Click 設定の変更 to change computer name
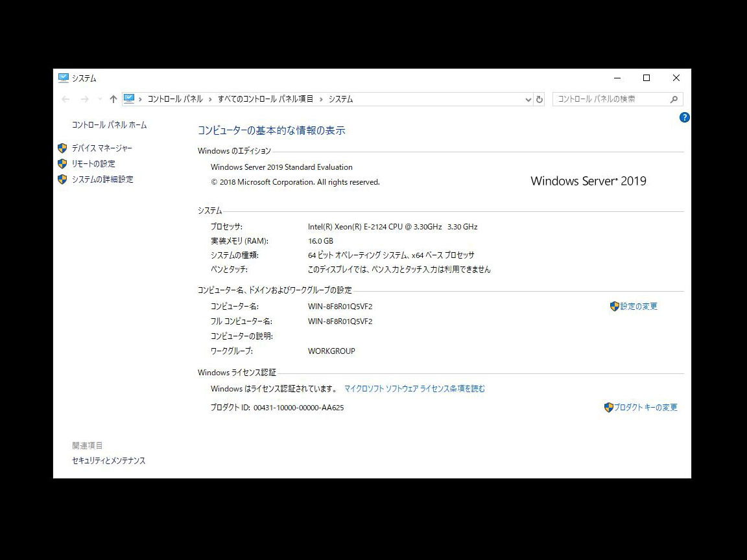Viewport: 747px width, 560px height. pos(638,306)
